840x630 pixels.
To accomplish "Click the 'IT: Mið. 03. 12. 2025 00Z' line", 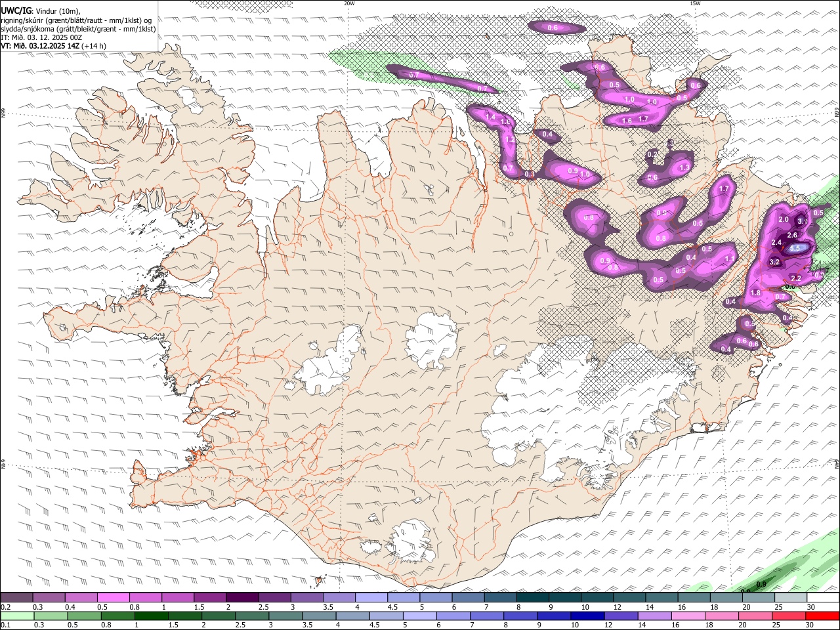I will [x=41, y=37].
